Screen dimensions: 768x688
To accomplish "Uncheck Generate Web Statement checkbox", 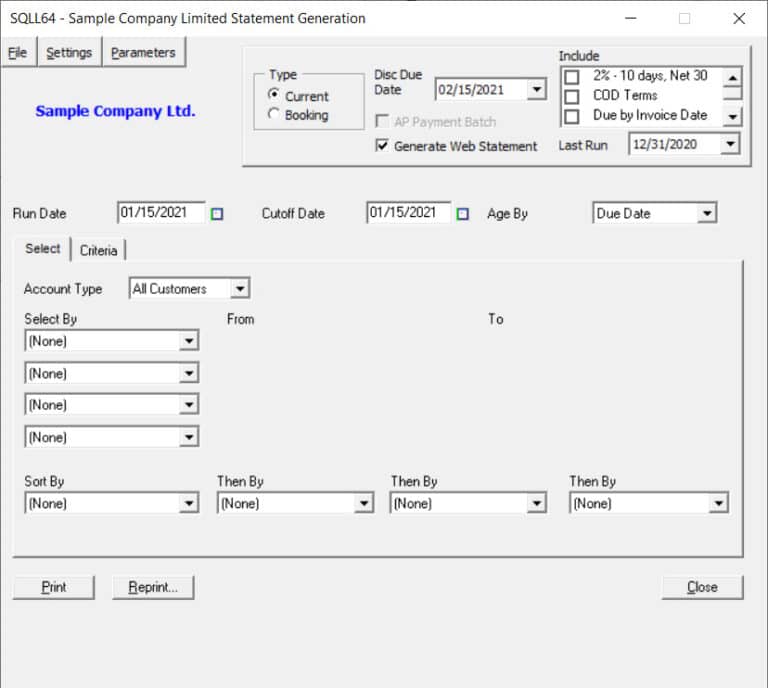I will point(382,146).
